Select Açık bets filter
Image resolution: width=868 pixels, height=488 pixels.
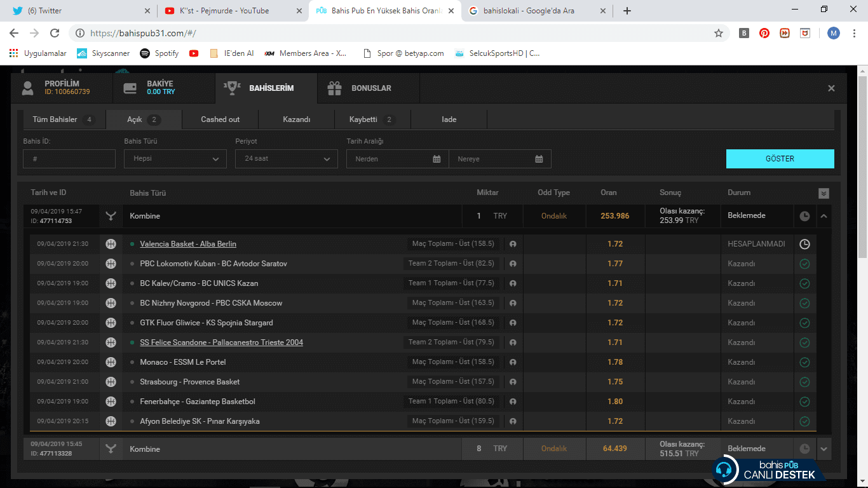point(144,119)
